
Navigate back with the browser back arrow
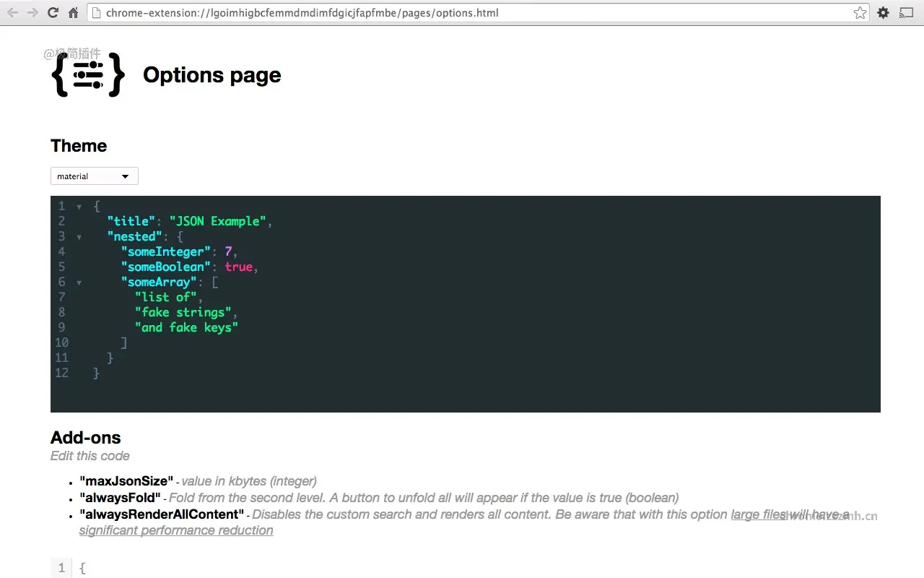tap(12, 12)
